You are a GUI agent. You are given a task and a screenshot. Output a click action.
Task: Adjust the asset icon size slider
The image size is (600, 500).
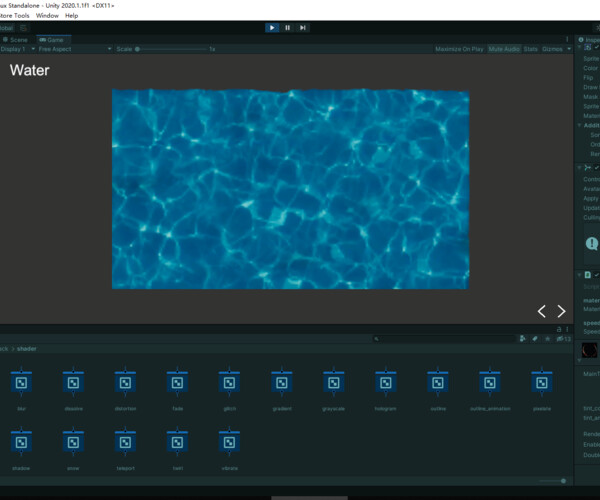coord(553,481)
